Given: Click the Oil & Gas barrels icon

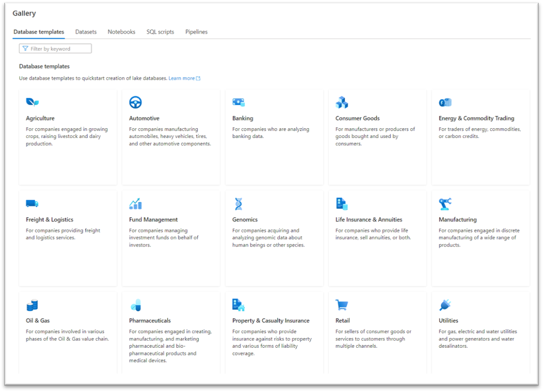Looking at the screenshot, I should tap(32, 305).
